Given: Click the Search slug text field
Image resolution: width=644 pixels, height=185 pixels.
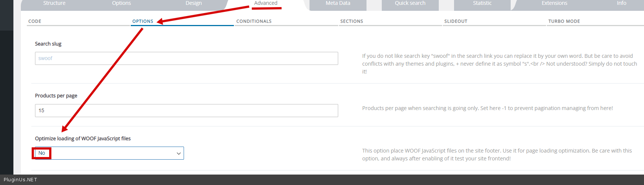Looking at the screenshot, I should click(186, 59).
